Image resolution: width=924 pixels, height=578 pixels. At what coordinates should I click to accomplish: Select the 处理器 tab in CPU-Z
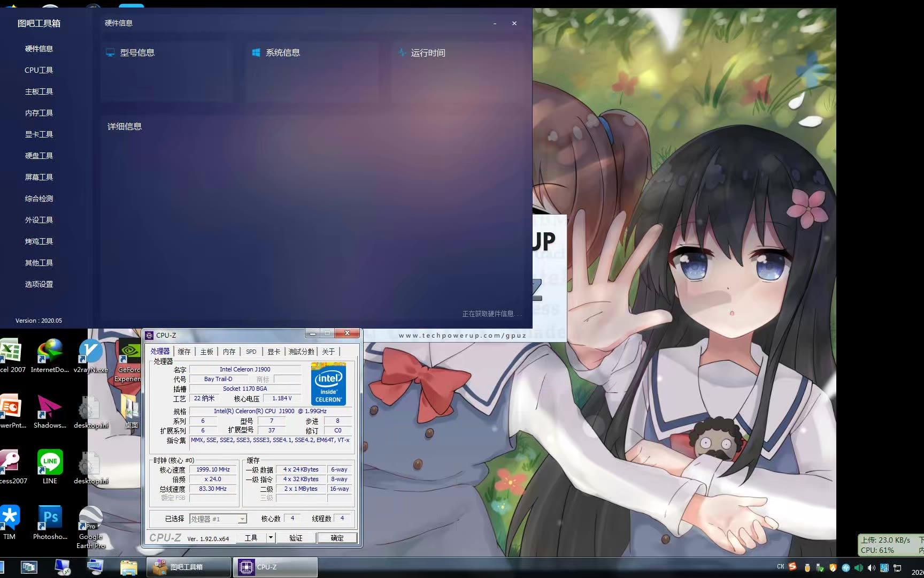160,351
